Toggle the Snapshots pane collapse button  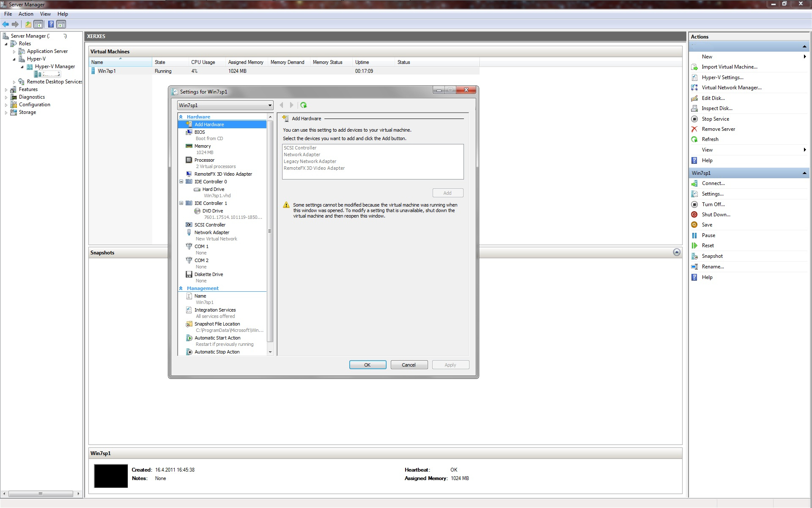tap(677, 252)
